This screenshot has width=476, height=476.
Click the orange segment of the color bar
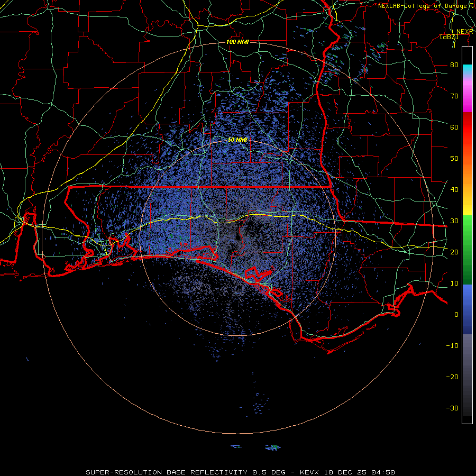(x=467, y=170)
